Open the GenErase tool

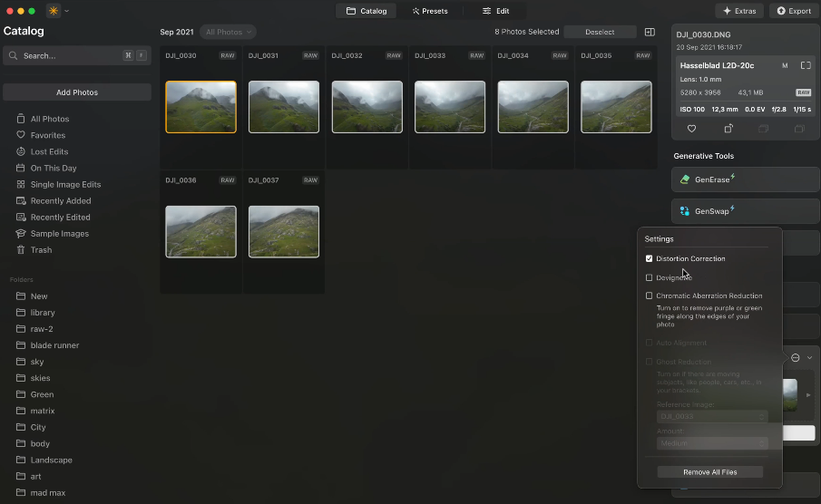pos(746,179)
